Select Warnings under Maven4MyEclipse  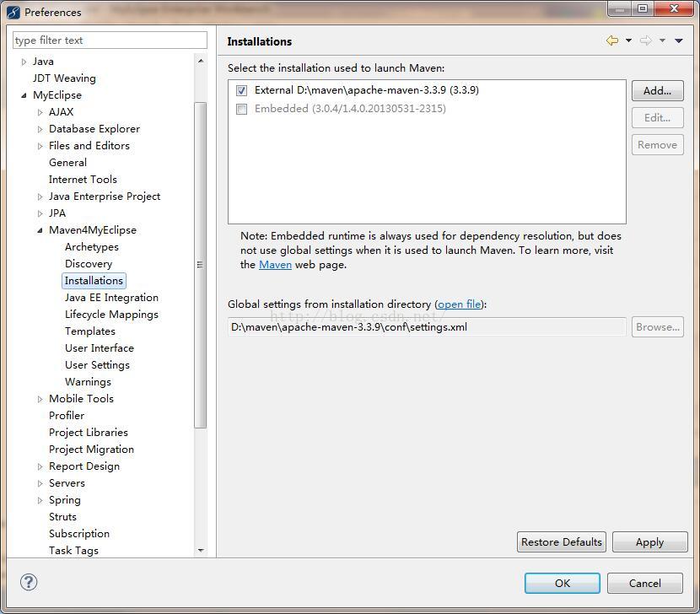pos(88,382)
